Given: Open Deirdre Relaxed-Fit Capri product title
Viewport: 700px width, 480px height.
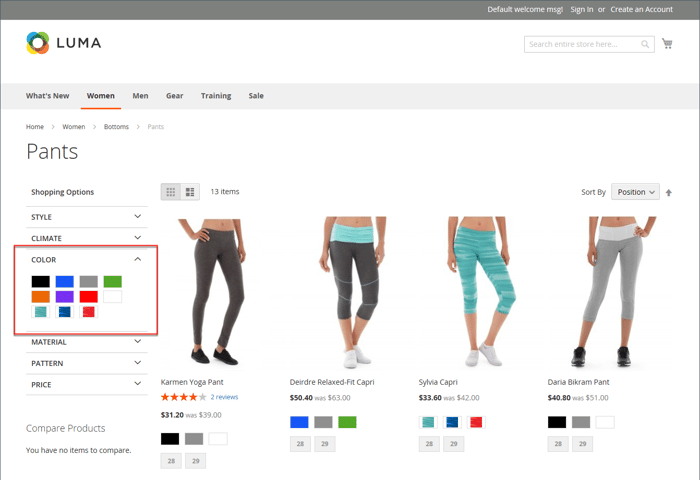Looking at the screenshot, I should coord(332,382).
